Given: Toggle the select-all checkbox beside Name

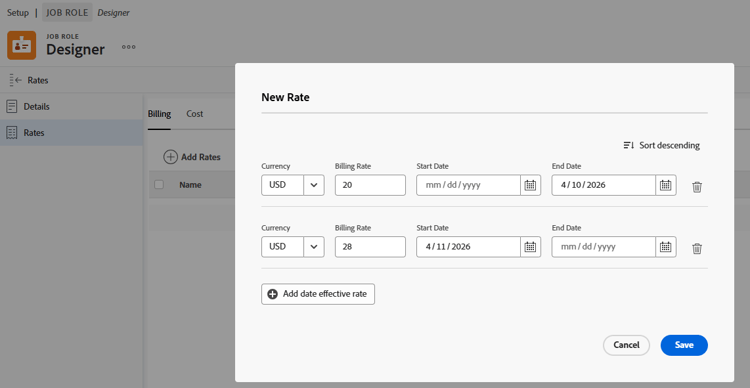Looking at the screenshot, I should pyautogui.click(x=159, y=185).
